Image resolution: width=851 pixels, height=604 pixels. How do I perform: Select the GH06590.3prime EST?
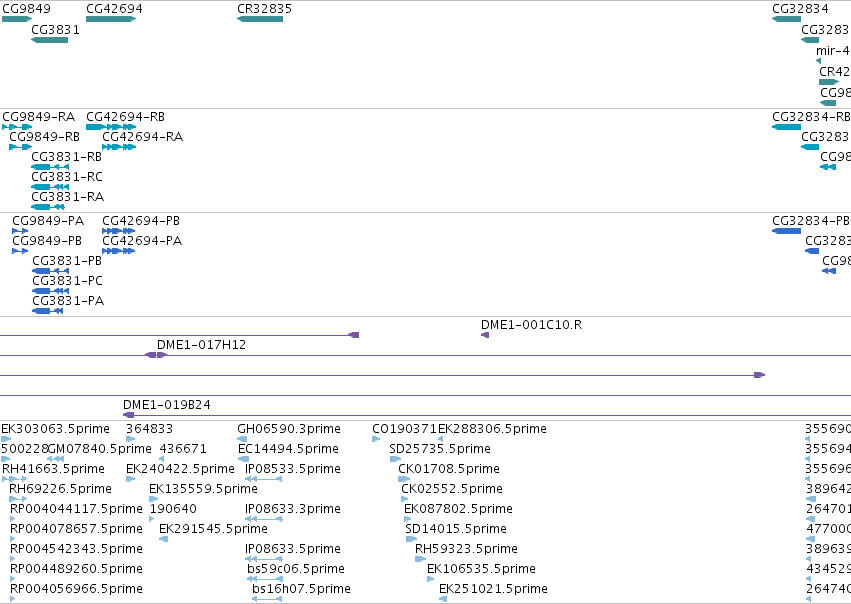(242, 440)
